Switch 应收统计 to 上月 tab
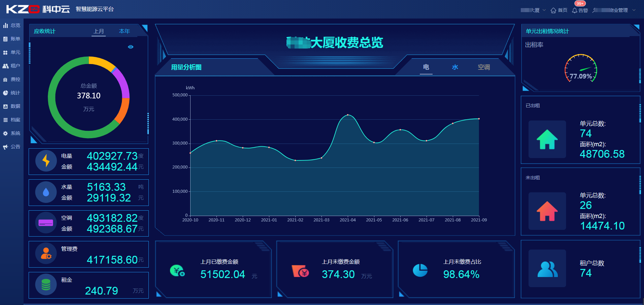Screen dimensions: 644x305 pyautogui.click(x=99, y=31)
